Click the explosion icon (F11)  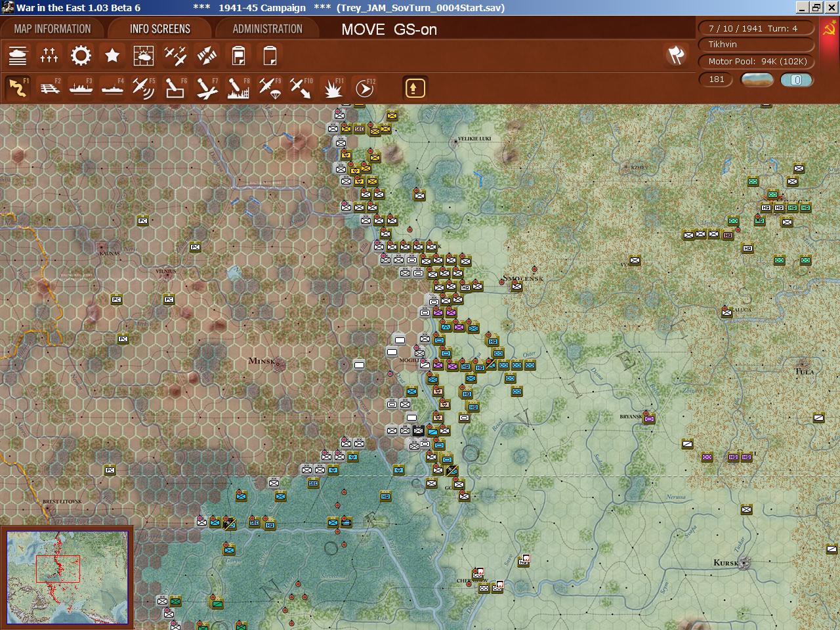click(333, 88)
